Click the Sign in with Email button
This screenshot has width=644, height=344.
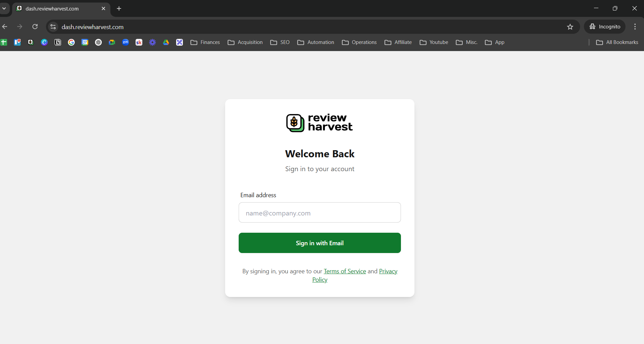pyautogui.click(x=320, y=243)
